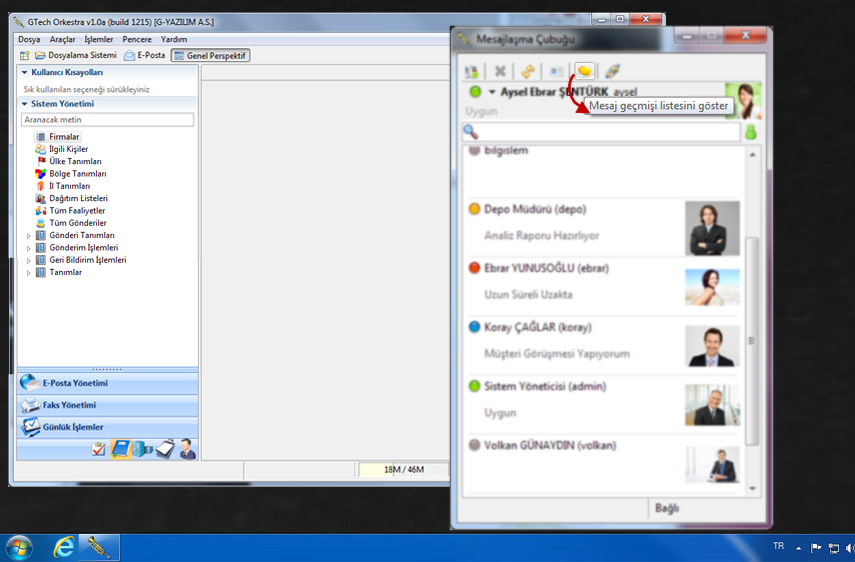This screenshot has width=855, height=562.
Task: Click the X delete icon in messaging toolbar
Action: (x=500, y=71)
